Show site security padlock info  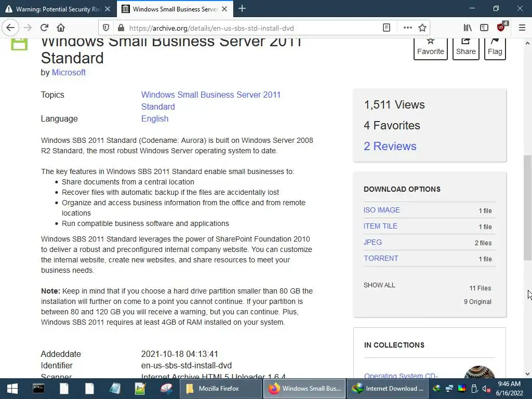121,28
